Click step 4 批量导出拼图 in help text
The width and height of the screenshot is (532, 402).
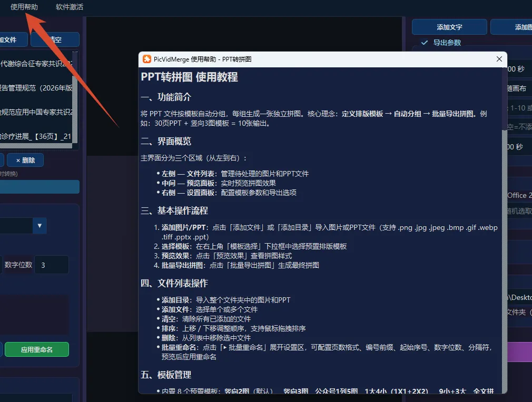point(237,265)
